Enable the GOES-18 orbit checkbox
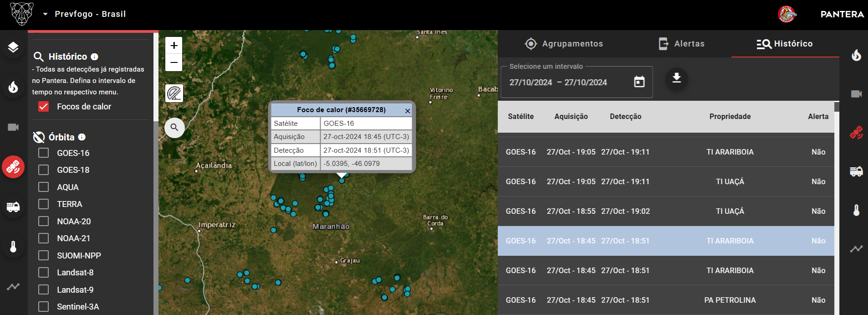 pos(44,170)
